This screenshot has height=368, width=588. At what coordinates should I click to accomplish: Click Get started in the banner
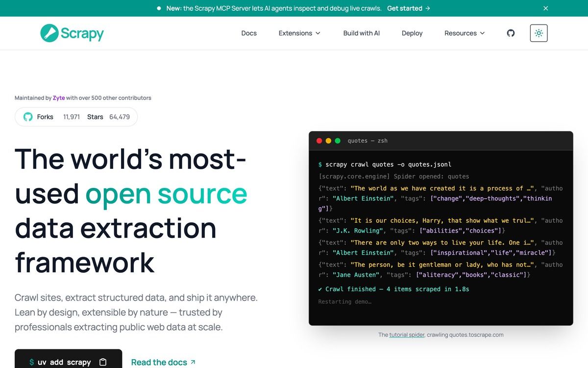pyautogui.click(x=409, y=8)
